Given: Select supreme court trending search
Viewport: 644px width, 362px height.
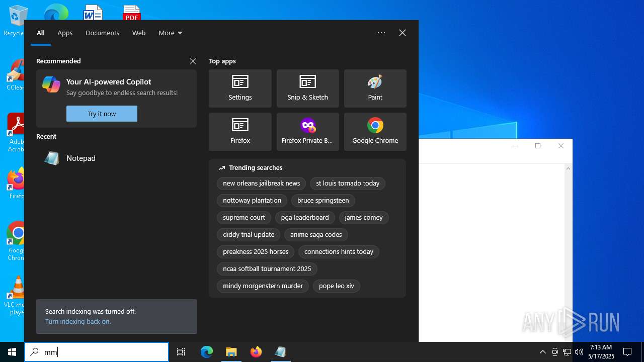Looking at the screenshot, I should 244,218.
